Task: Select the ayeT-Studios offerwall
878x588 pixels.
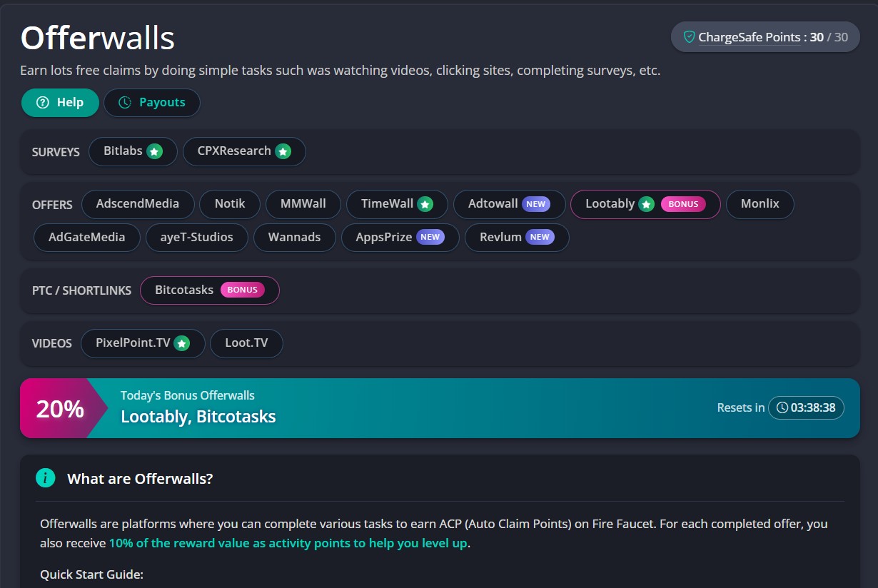Action: tap(197, 238)
